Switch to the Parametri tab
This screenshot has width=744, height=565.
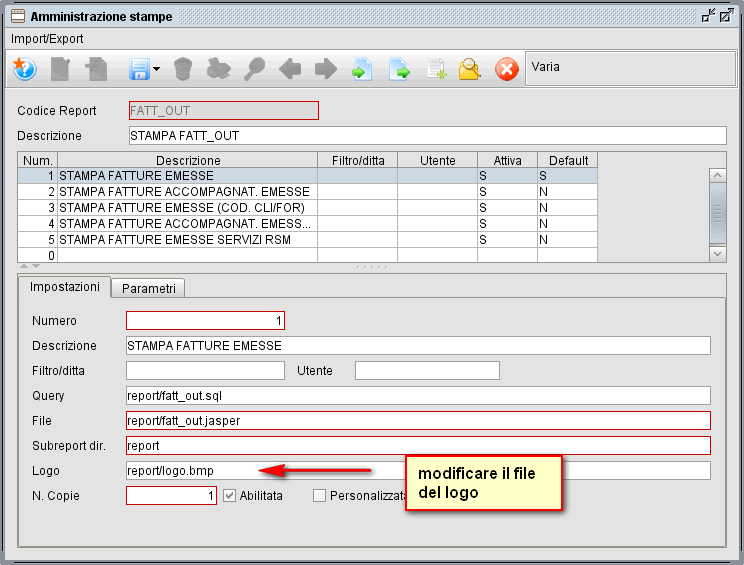pos(148,288)
